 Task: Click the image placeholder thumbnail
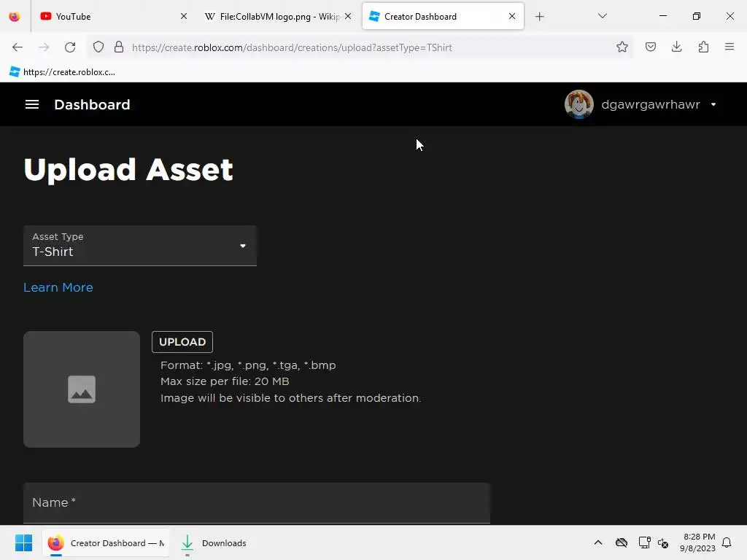[x=82, y=389]
